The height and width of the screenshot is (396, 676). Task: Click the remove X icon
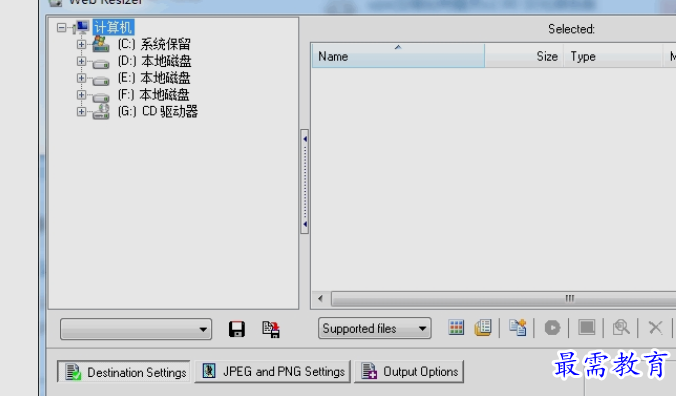coord(655,328)
